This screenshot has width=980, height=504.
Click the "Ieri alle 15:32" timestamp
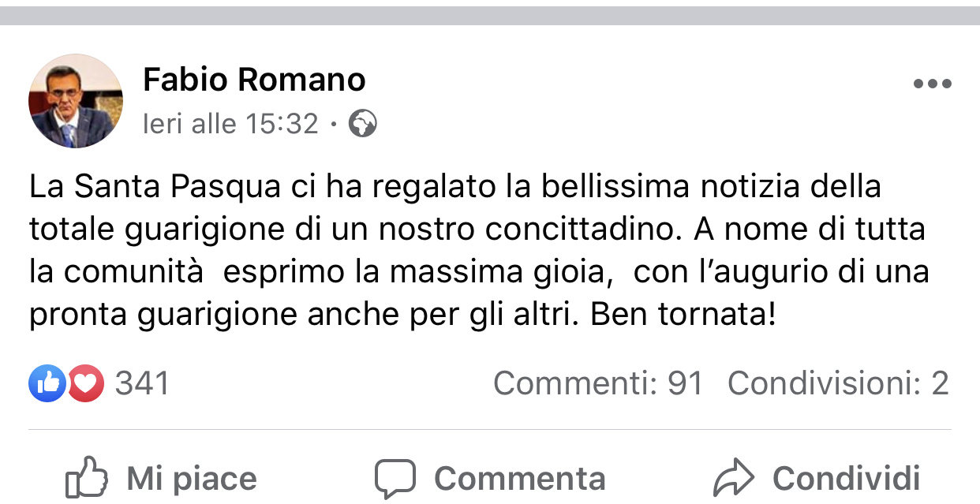tap(230, 124)
